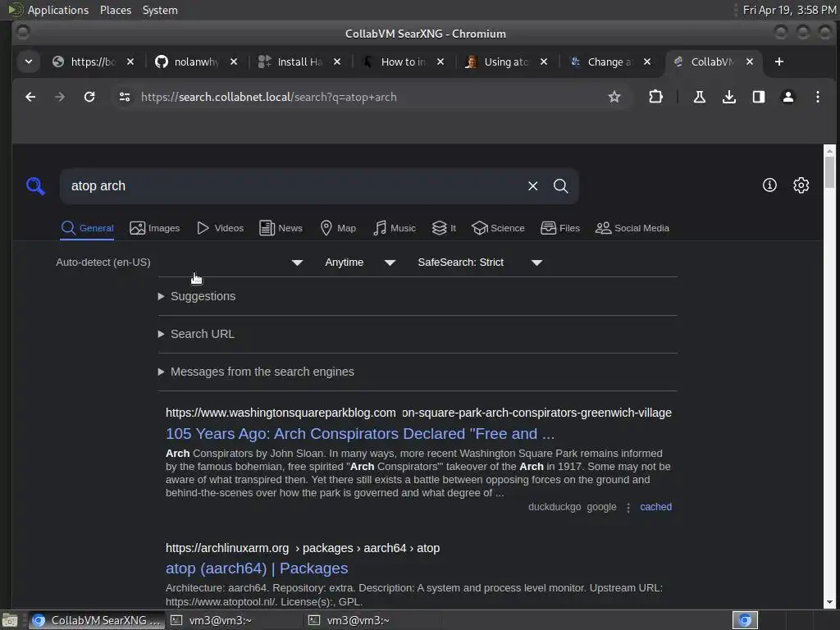Open the Applications menu in top panel
This screenshot has width=840, height=630.
[58, 10]
